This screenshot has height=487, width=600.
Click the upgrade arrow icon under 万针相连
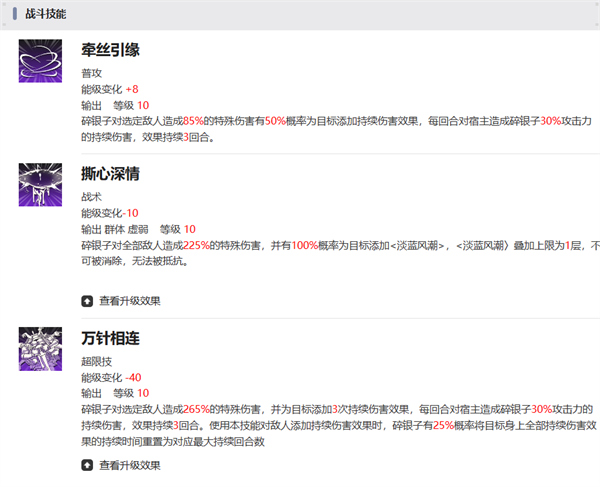(x=88, y=465)
